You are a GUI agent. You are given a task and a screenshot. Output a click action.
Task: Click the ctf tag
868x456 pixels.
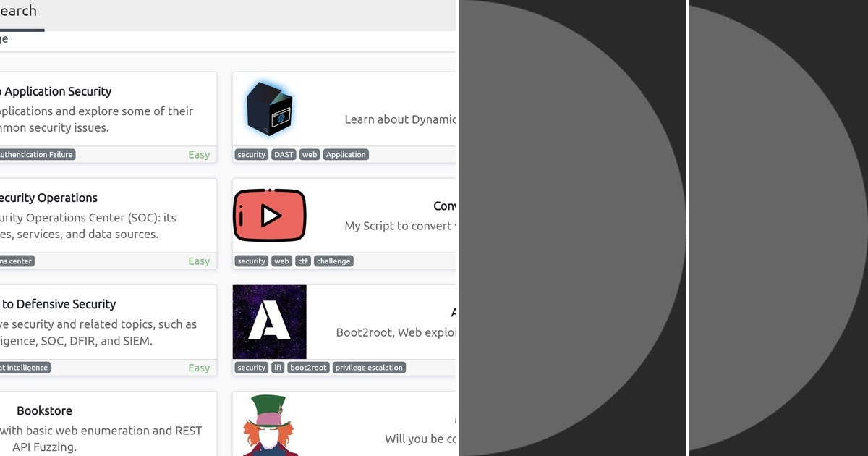tap(303, 261)
